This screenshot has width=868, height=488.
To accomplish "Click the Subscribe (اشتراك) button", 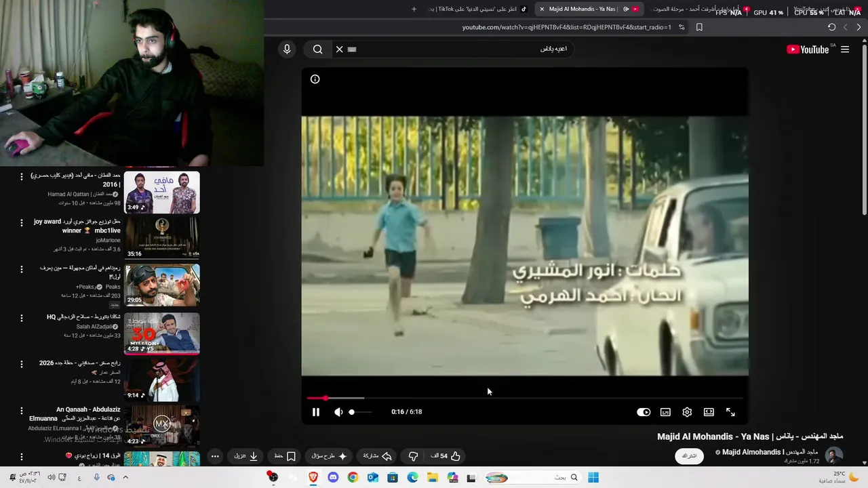I will [689, 456].
